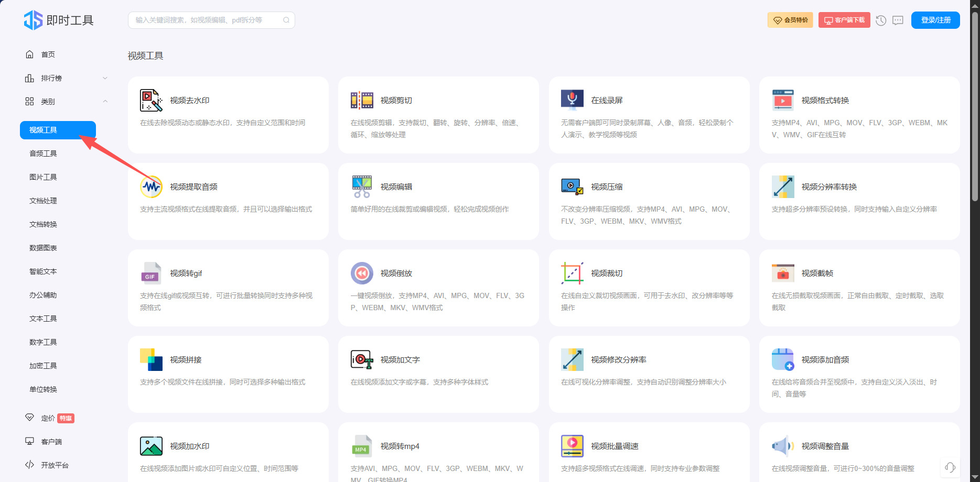Open the history clock icon in header

(x=881, y=20)
